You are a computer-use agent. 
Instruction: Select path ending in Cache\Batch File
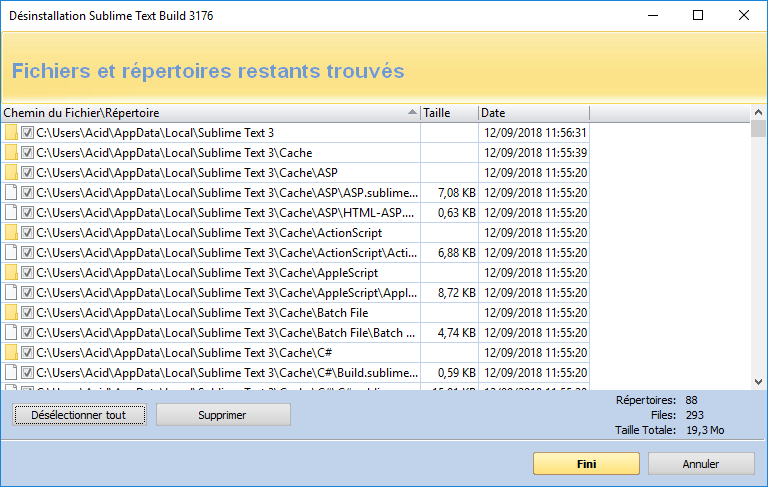click(x=202, y=313)
